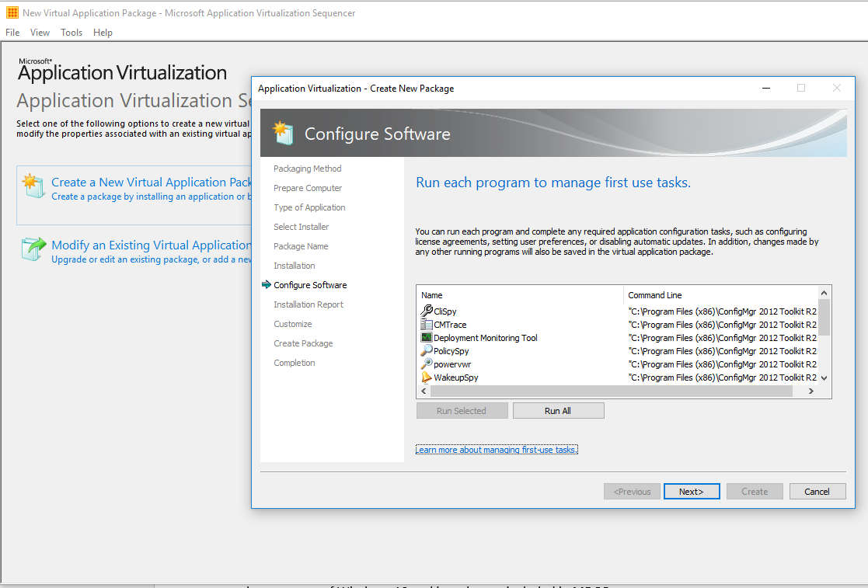Click the <Previous button
The height and width of the screenshot is (588, 868).
[632, 491]
